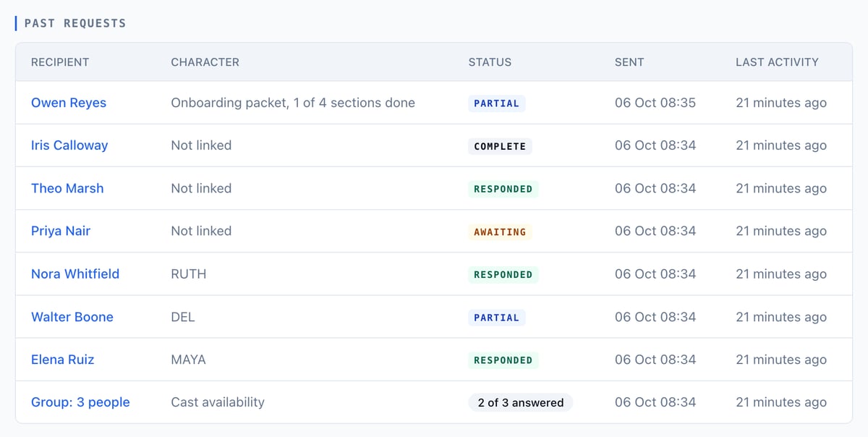This screenshot has height=437, width=868.
Task: Open the 'Group: 3 people' link
Action: [80, 402]
